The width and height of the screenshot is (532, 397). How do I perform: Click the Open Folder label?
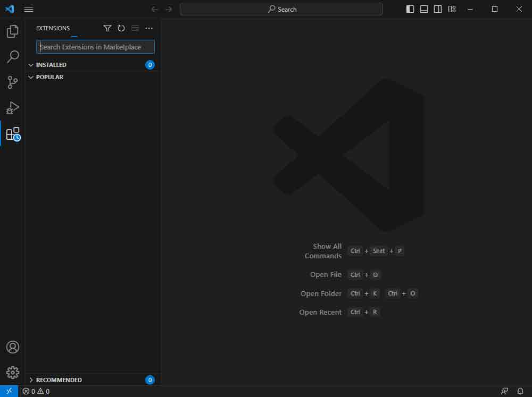(x=321, y=293)
